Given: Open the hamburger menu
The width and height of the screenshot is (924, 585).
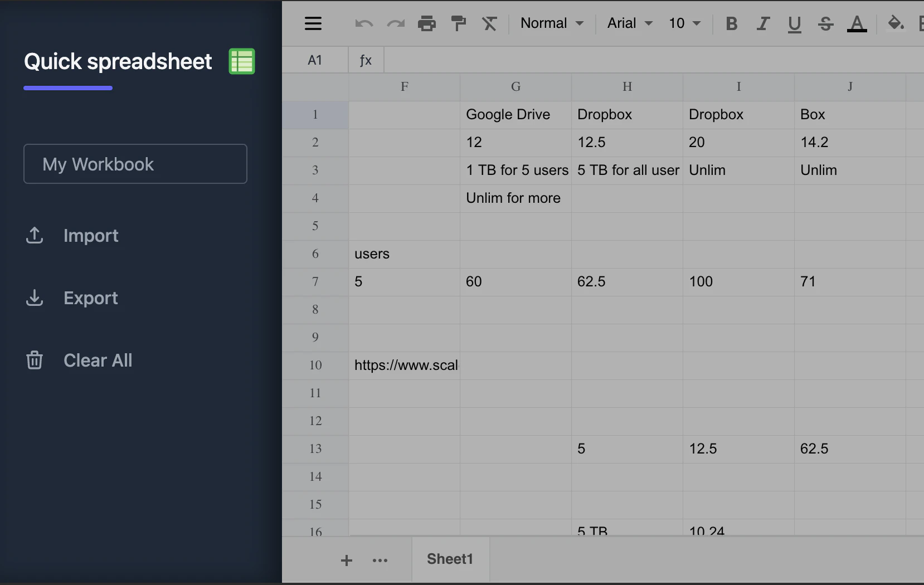Looking at the screenshot, I should (x=313, y=23).
